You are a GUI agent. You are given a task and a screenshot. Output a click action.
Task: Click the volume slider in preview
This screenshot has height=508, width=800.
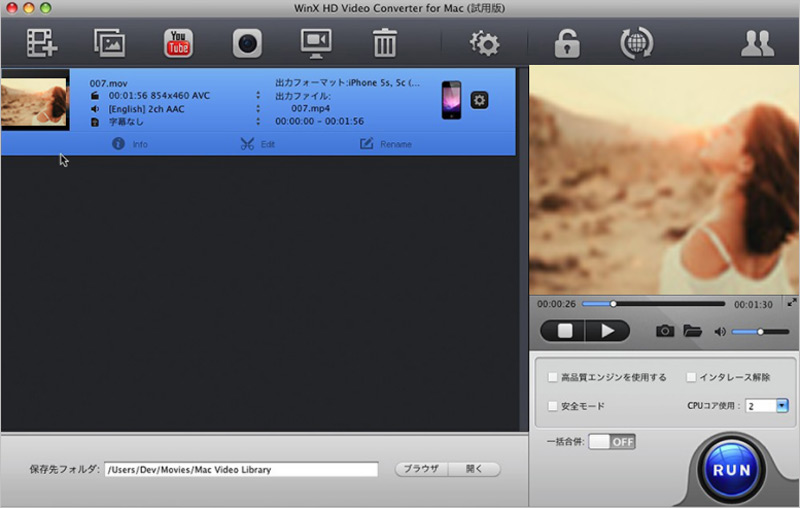tap(760, 331)
